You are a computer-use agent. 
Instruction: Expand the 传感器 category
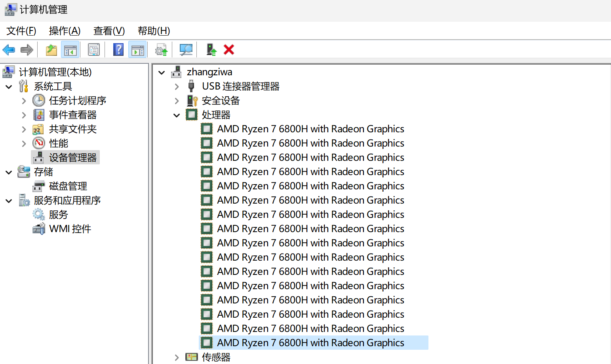[x=177, y=358]
